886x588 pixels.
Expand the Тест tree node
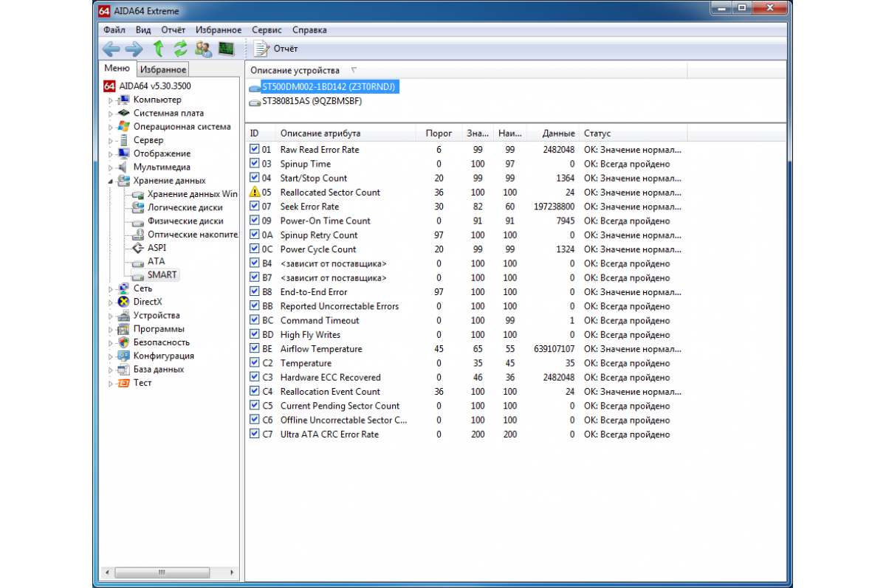click(x=111, y=384)
